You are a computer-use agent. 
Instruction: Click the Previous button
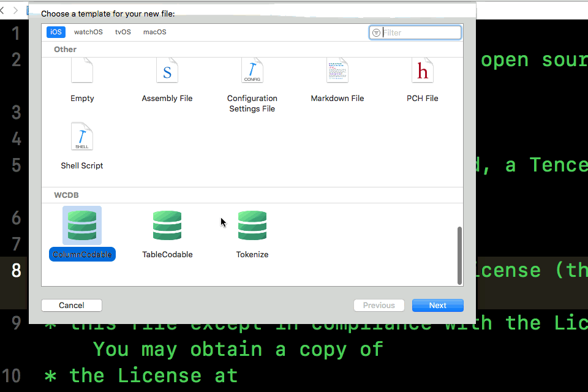379,305
